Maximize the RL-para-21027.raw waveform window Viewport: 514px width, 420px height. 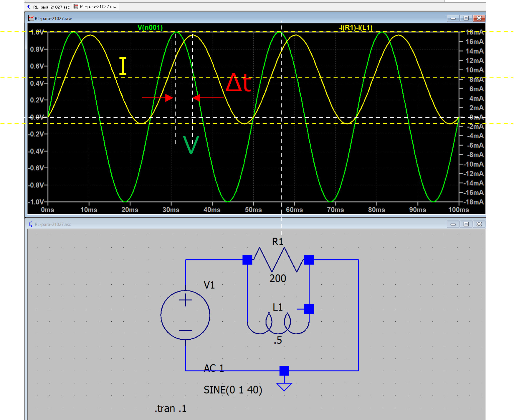466,18
